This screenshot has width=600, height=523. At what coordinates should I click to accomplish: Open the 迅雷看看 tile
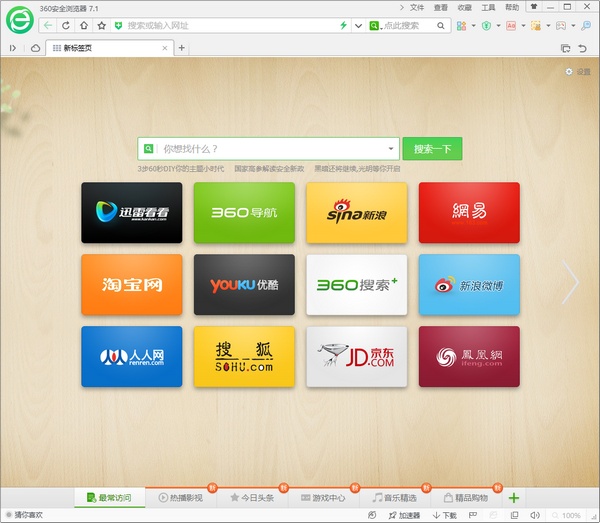(132, 213)
